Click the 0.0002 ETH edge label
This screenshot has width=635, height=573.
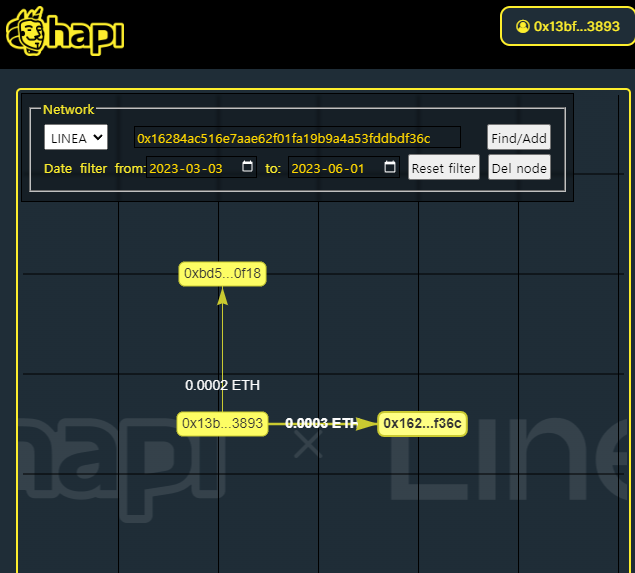coord(222,385)
